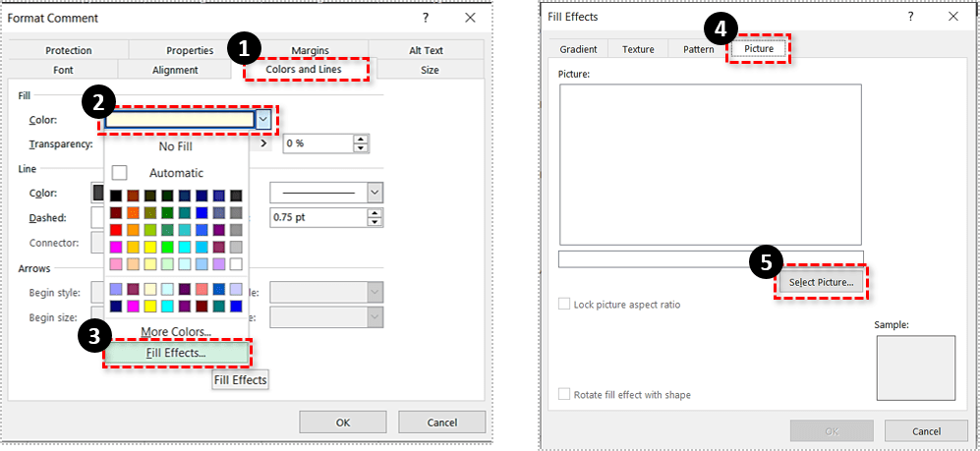
Task: Choose No Fill from color menu
Action: 176,145
